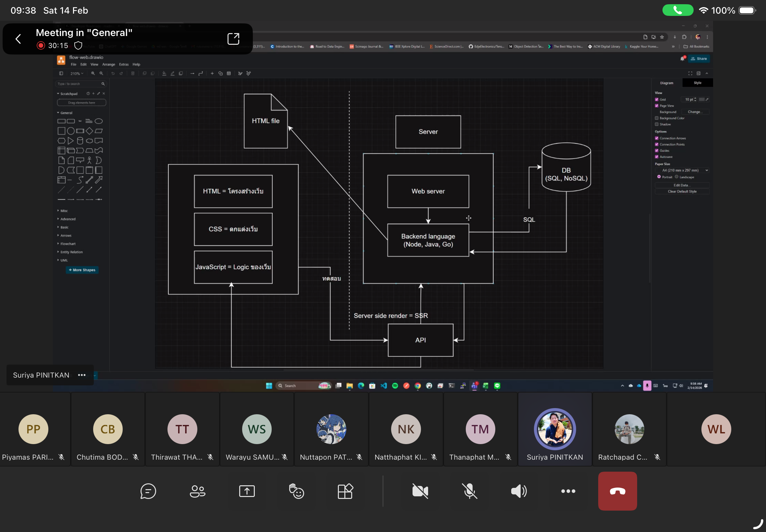Turn on the camera
766x532 pixels.
(x=420, y=491)
